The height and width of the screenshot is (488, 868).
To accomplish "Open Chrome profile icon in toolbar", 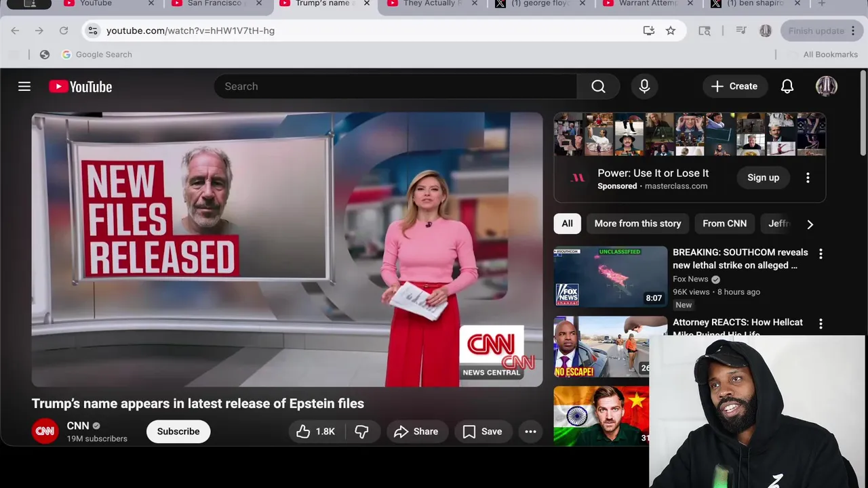I will (x=766, y=30).
